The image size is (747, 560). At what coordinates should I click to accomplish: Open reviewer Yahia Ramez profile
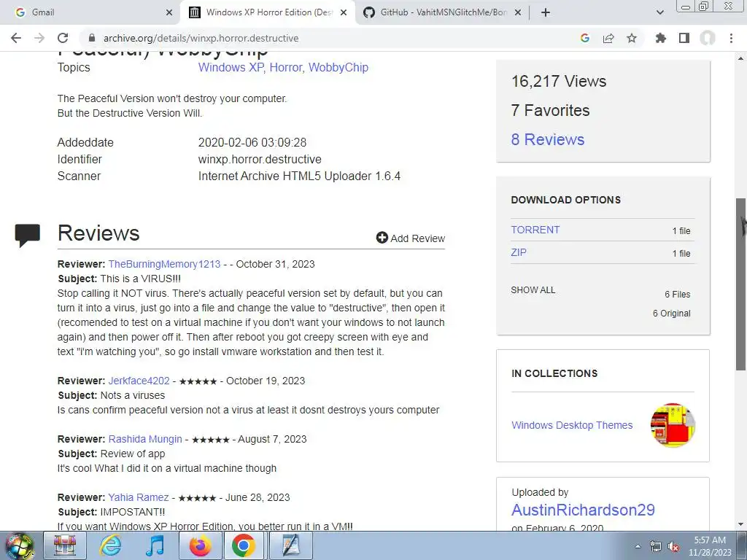point(138,497)
